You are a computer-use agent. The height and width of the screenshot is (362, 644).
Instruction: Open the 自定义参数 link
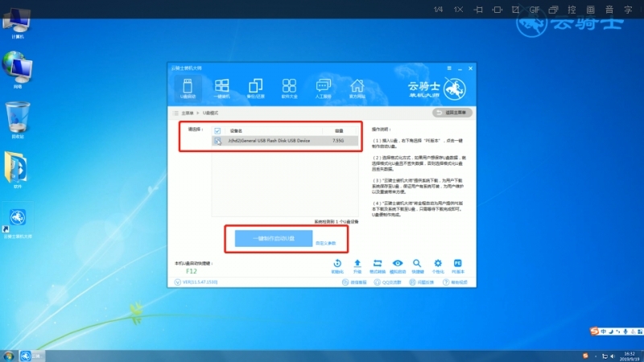[326, 244]
